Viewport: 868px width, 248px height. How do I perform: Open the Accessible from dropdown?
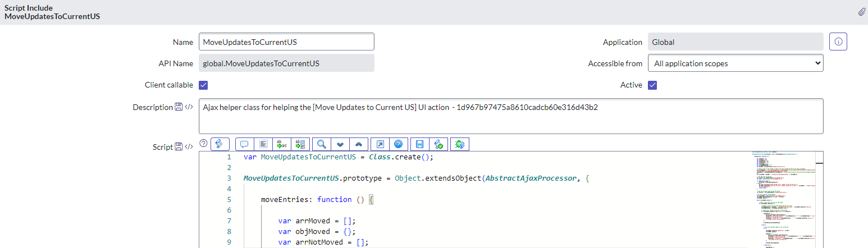735,63
